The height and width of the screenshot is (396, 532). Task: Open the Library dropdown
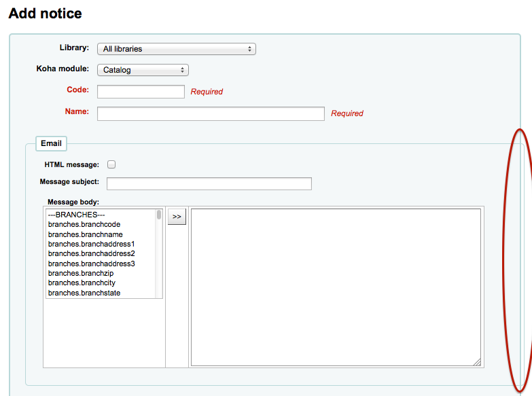[176, 49]
